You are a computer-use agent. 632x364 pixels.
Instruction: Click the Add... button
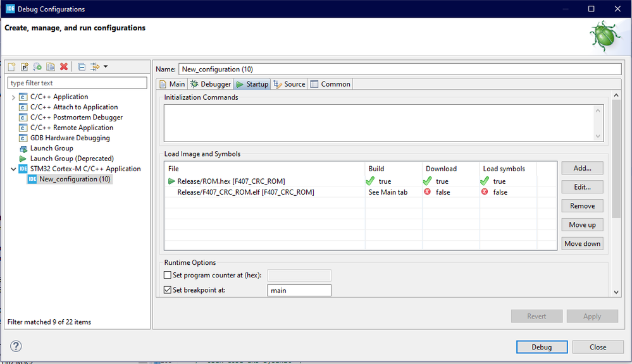click(583, 168)
